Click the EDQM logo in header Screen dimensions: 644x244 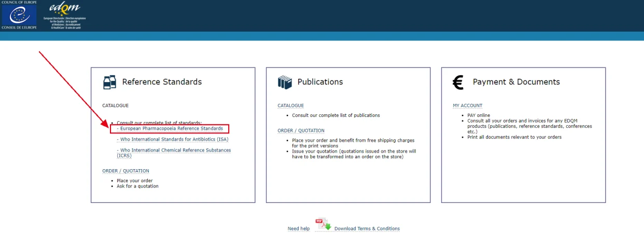click(65, 15)
